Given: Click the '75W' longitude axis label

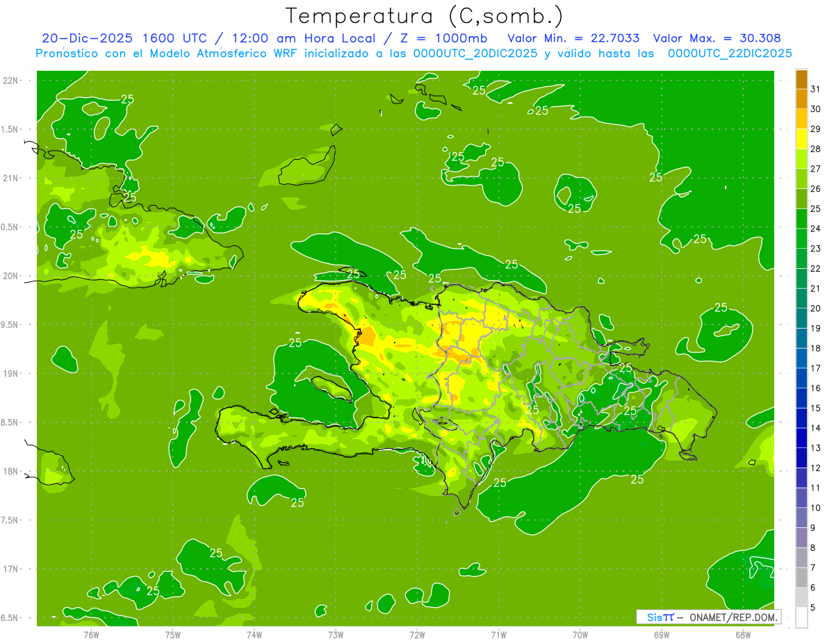Looking at the screenshot, I should point(173,634).
